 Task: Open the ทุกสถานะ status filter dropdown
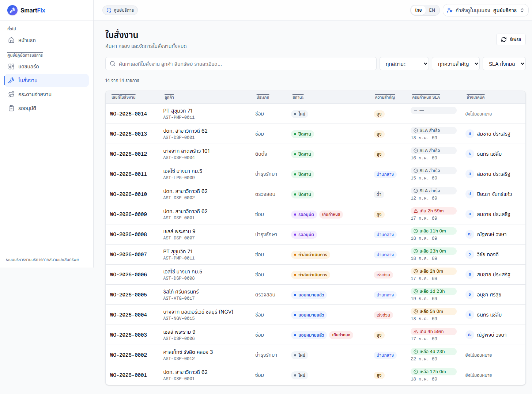tap(404, 64)
